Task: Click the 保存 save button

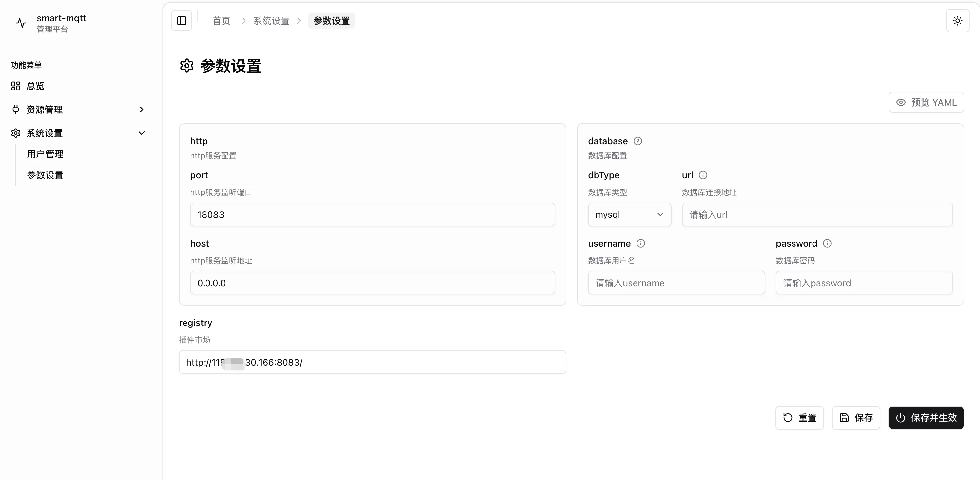Action: tap(855, 418)
